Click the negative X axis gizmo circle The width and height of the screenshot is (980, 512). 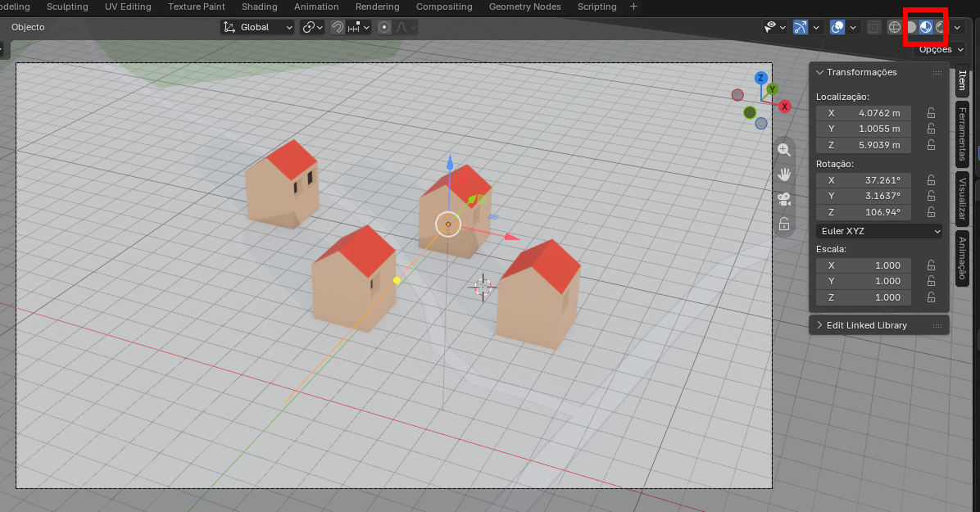[x=737, y=95]
